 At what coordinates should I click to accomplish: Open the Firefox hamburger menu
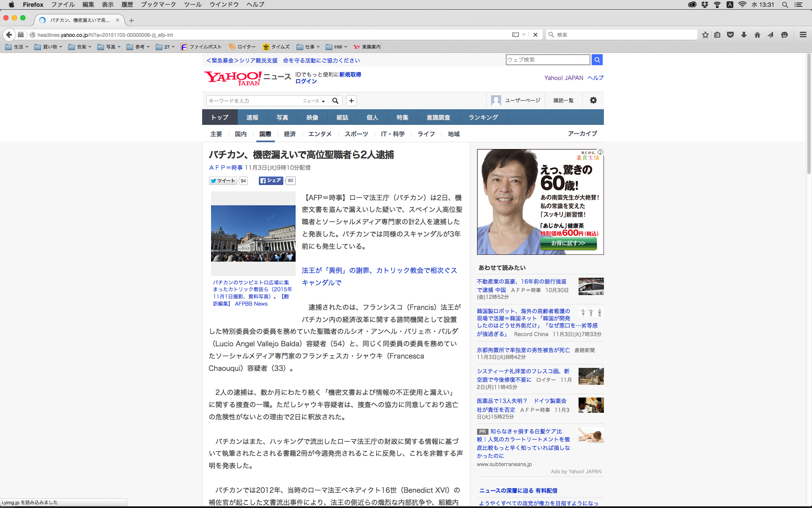(x=803, y=35)
